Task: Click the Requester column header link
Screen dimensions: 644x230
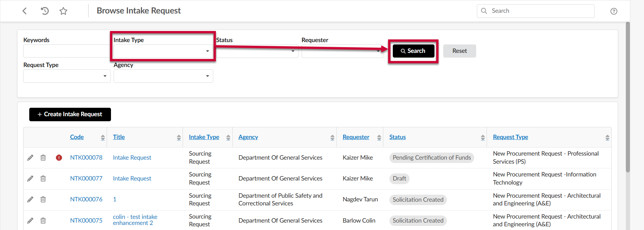Action: 356,137
